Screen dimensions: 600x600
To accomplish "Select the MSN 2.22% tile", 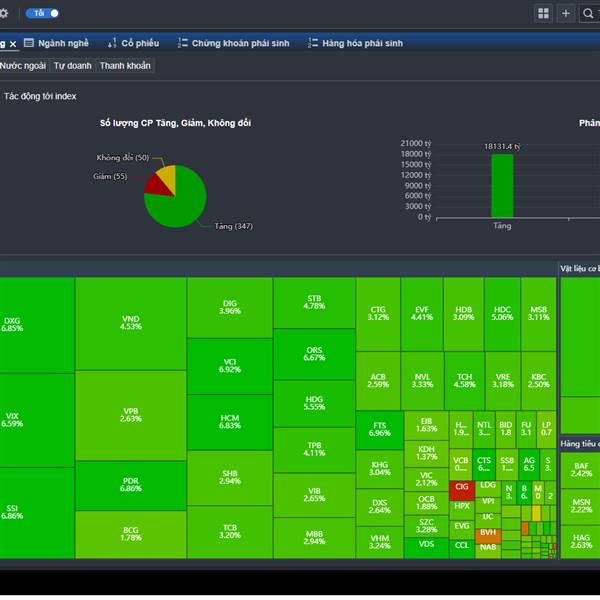I will 580,507.
